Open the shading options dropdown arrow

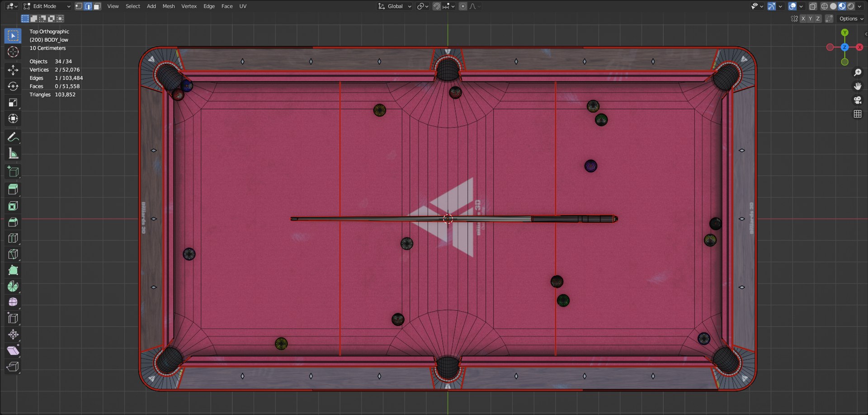click(859, 6)
